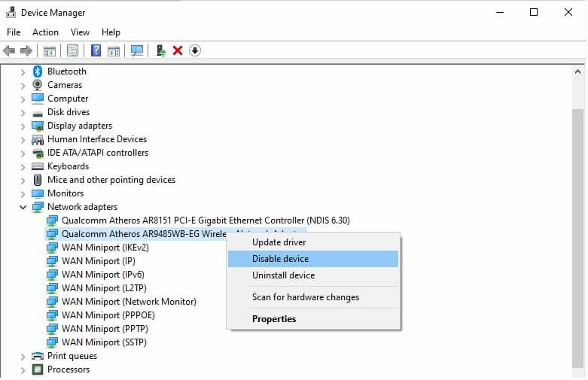The image size is (588, 380).
Task: Click the vertical scrollbar thumb
Action: pos(577,238)
